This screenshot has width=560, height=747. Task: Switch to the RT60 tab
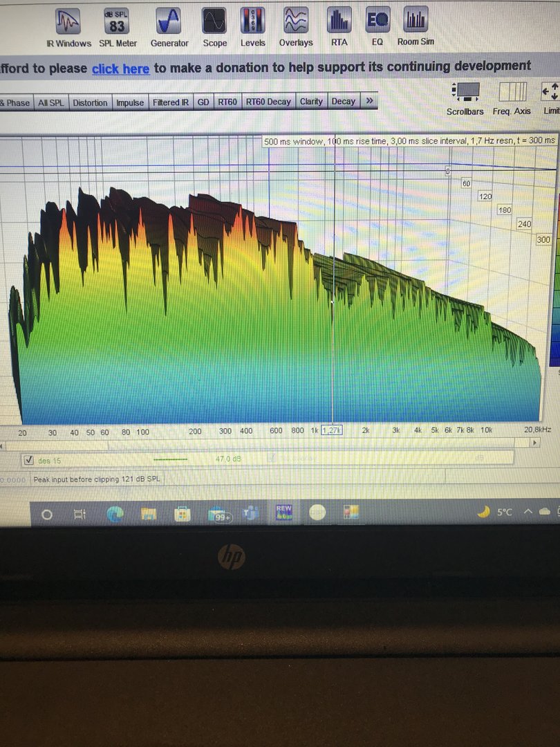pyautogui.click(x=227, y=102)
